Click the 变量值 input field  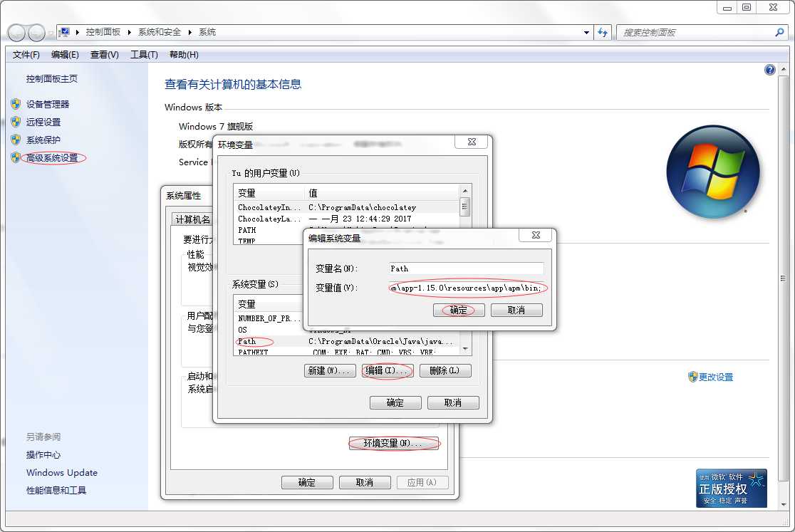(467, 288)
